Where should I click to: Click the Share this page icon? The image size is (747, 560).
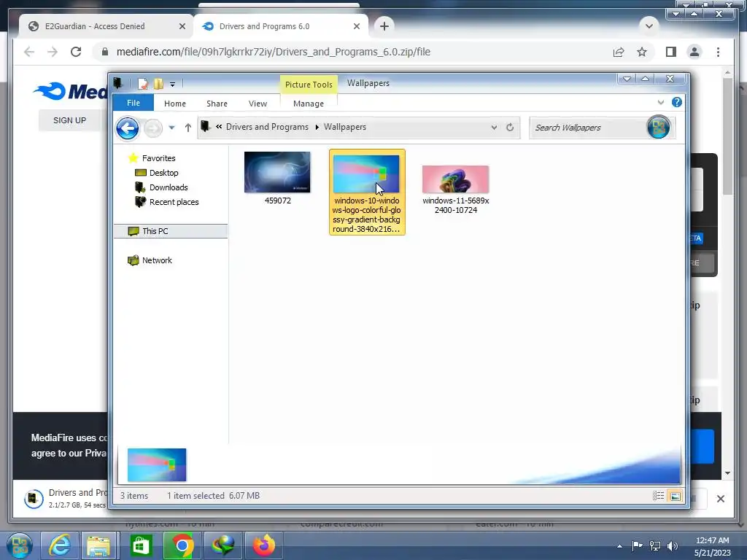pyautogui.click(x=619, y=52)
